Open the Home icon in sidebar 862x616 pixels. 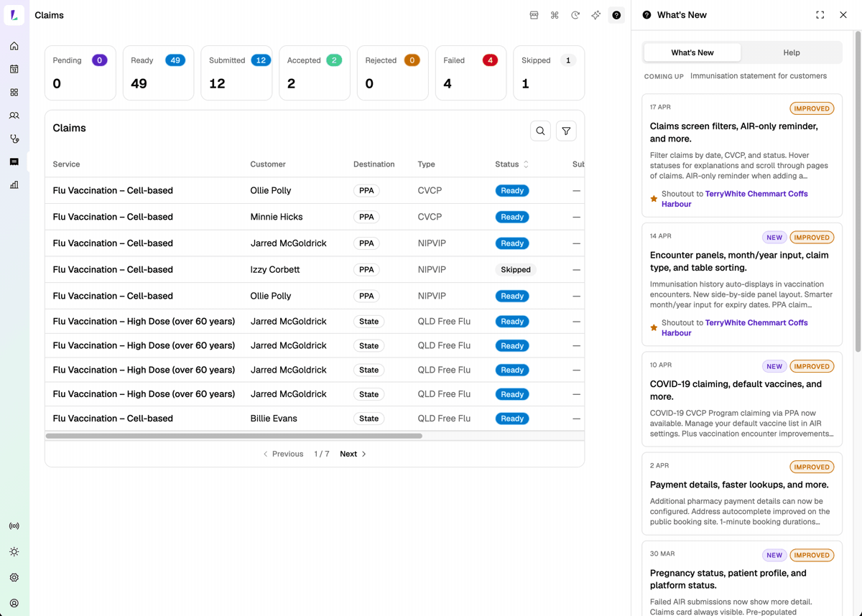tap(14, 46)
